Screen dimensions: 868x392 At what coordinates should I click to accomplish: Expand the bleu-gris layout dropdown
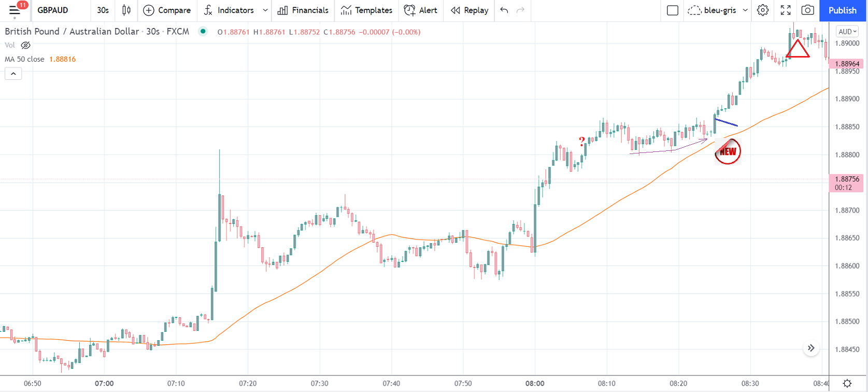point(745,10)
